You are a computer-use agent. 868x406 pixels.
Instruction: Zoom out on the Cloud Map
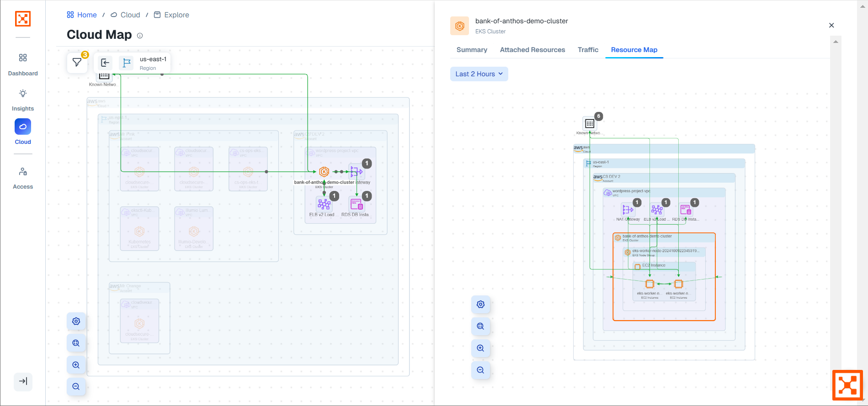pos(76,386)
